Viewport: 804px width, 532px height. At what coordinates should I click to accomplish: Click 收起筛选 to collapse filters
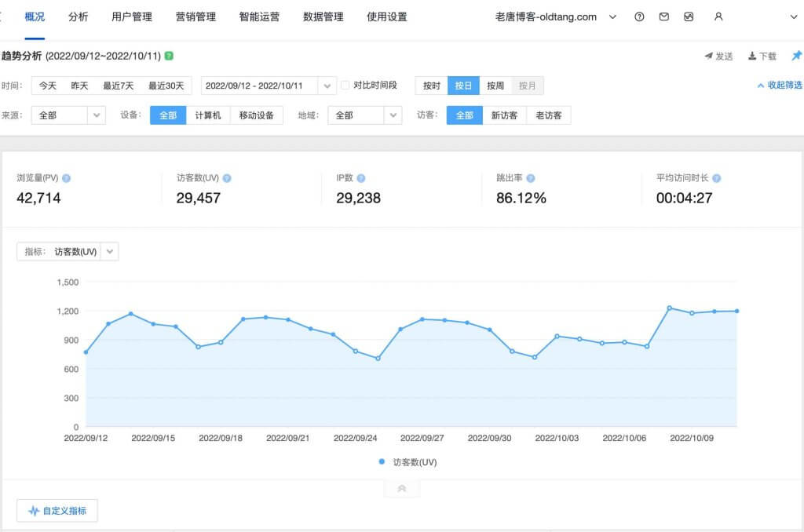pos(779,85)
